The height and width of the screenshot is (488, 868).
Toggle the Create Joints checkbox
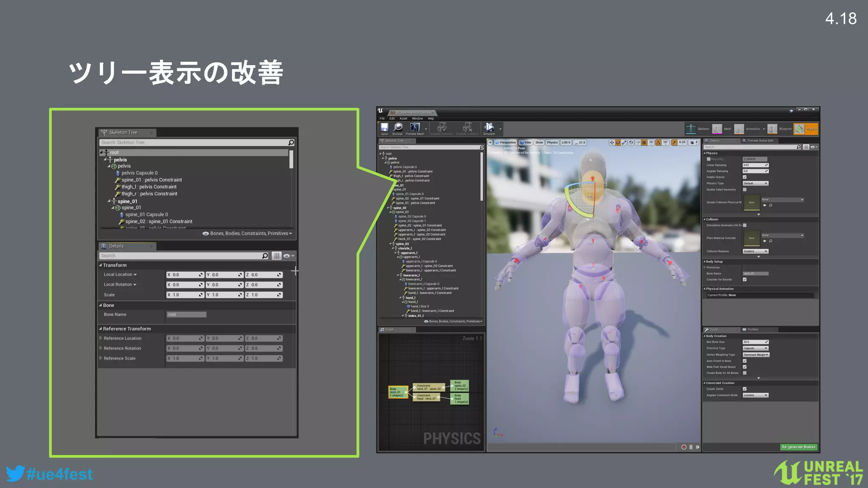(745, 389)
